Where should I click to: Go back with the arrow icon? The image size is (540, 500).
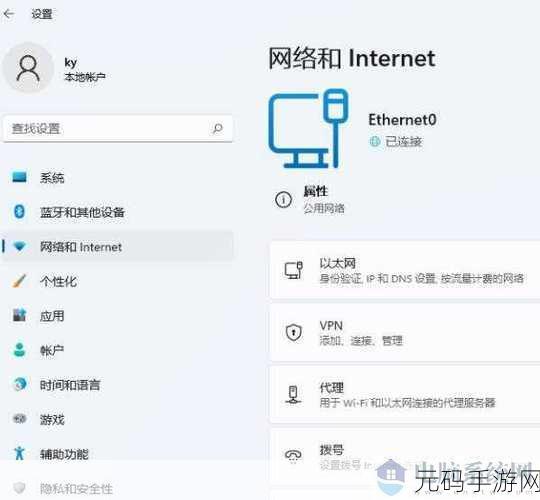[x=9, y=14]
